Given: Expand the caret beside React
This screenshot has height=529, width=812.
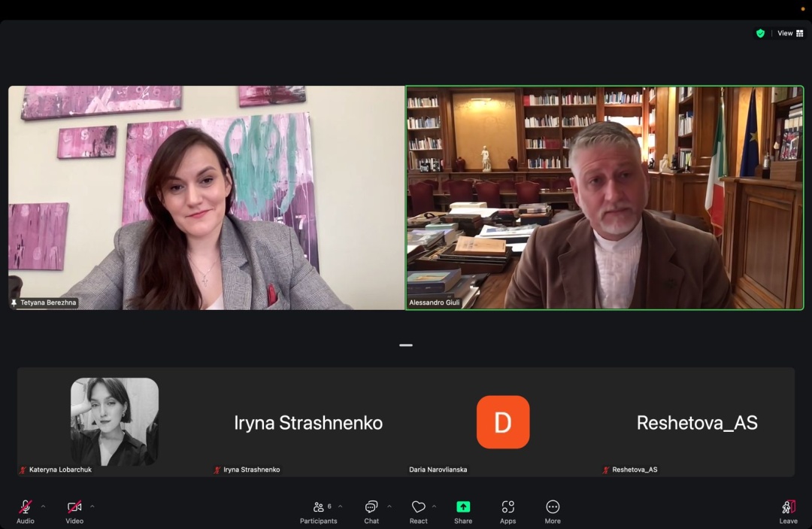Looking at the screenshot, I should (x=434, y=506).
